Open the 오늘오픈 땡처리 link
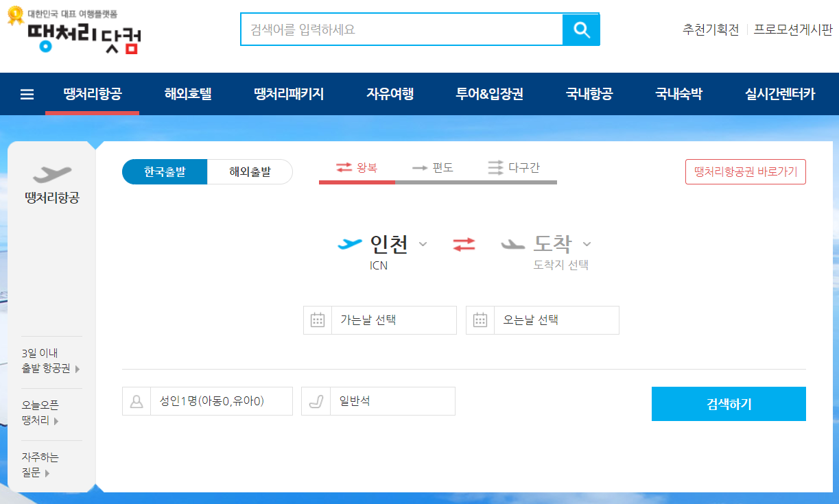The height and width of the screenshot is (504, 839). point(40,413)
